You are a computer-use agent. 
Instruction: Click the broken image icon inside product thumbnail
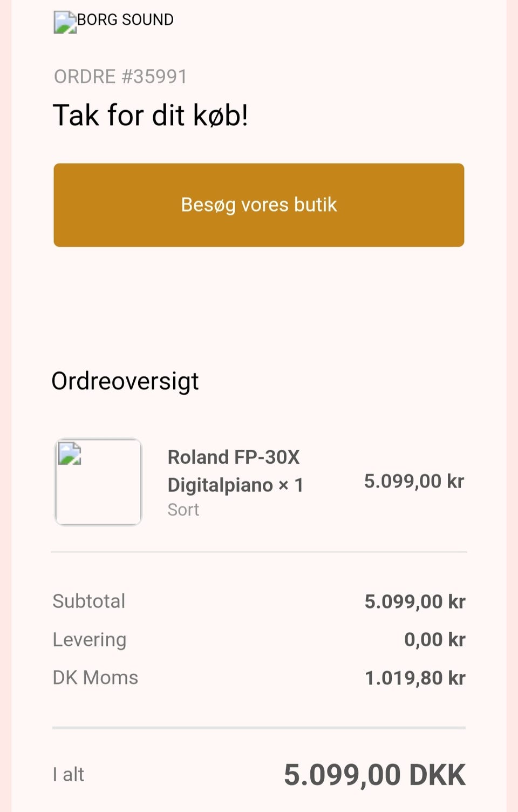70,454
